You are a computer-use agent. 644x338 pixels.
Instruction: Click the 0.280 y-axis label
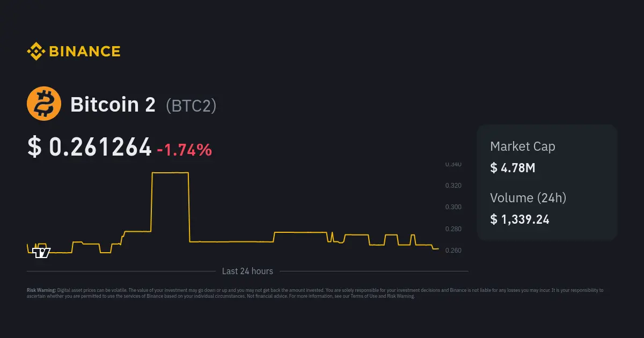pyautogui.click(x=453, y=229)
